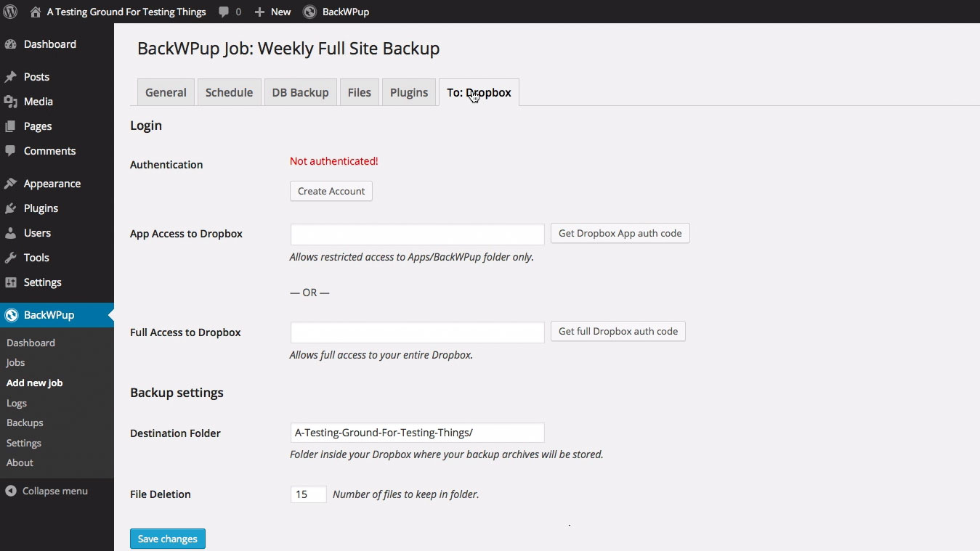The height and width of the screenshot is (551, 980).
Task: Open BackWPup submenu Dashboard
Action: [31, 343]
